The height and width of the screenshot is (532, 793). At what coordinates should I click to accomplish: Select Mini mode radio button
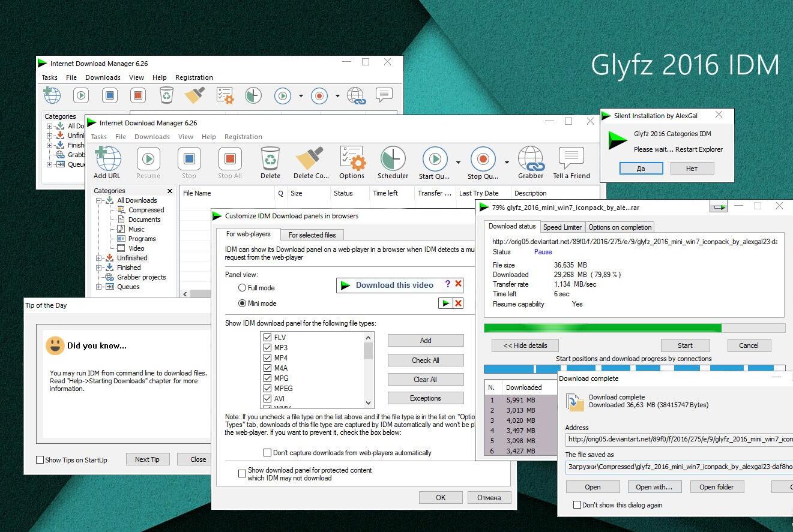tap(243, 303)
